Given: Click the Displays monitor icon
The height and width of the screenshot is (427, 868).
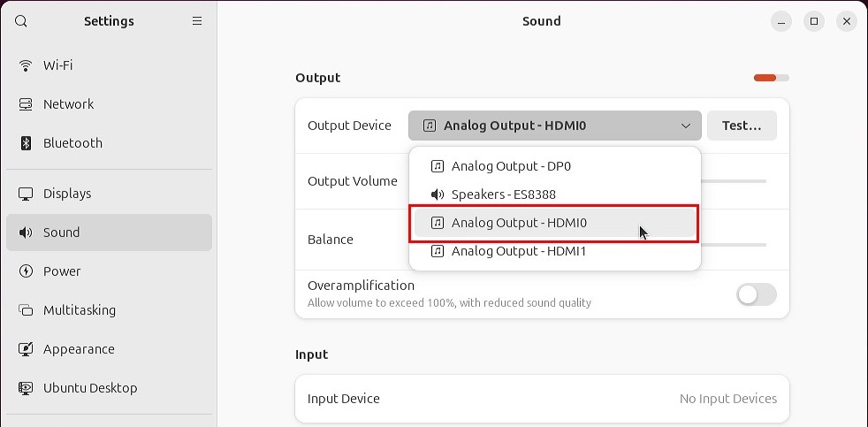Looking at the screenshot, I should [26, 194].
